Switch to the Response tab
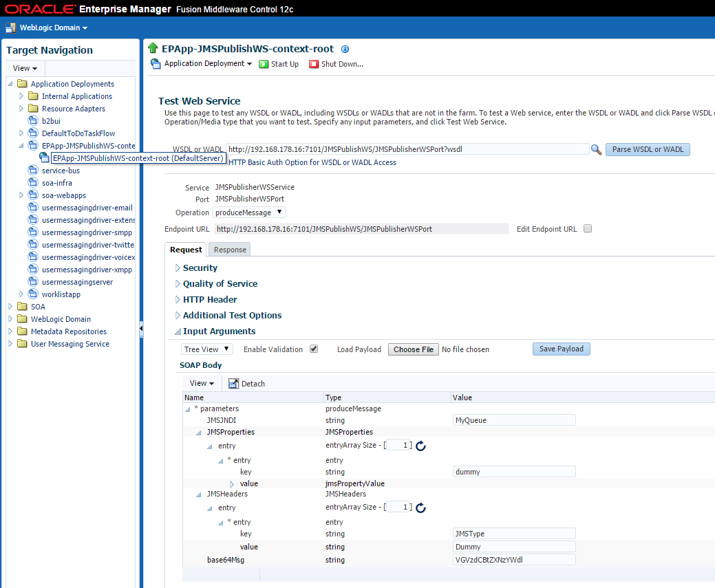This screenshot has width=715, height=588. coord(230,250)
